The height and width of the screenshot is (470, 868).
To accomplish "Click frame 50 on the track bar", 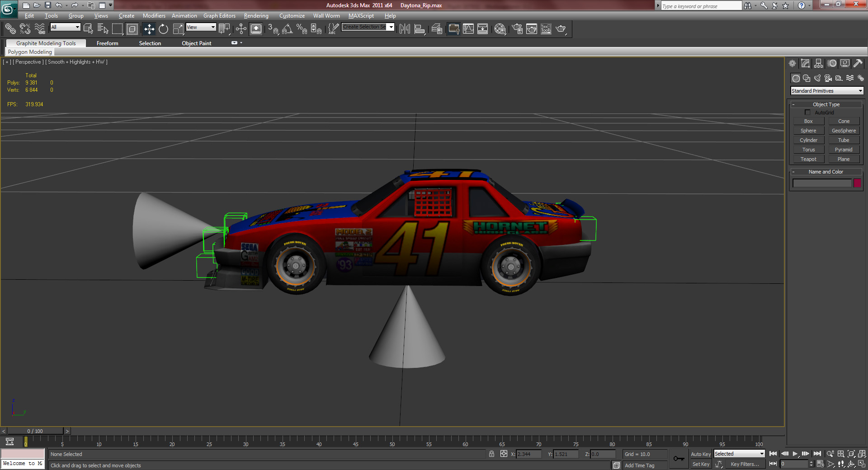I will pos(392,441).
